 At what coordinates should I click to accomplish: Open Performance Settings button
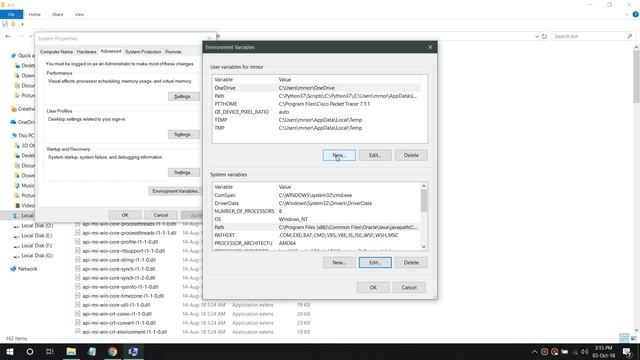184,96
